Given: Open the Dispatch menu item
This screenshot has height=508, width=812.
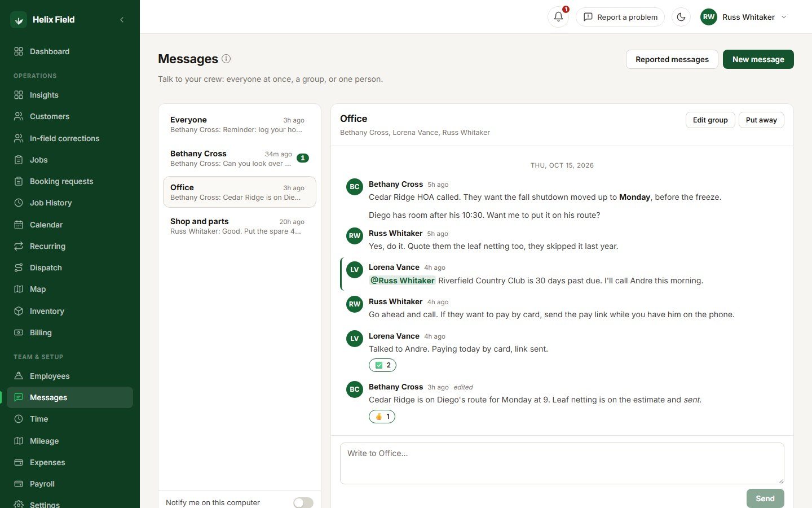Looking at the screenshot, I should tap(70, 268).
